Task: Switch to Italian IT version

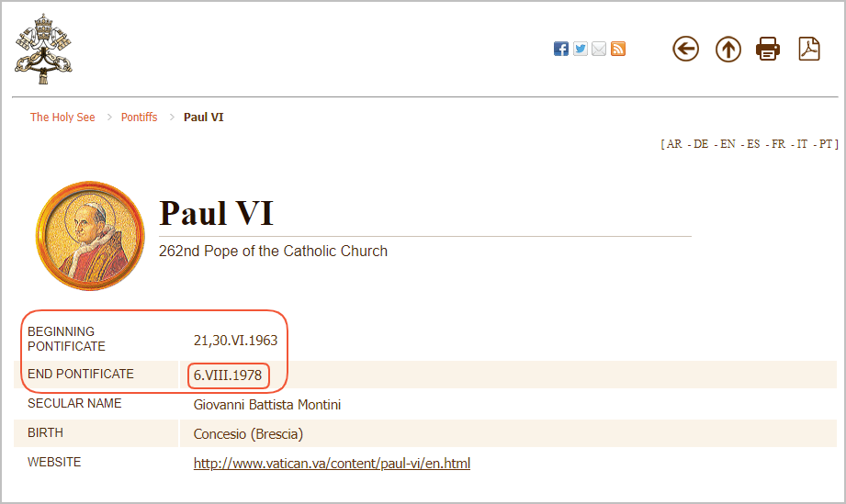Action: pos(802,144)
